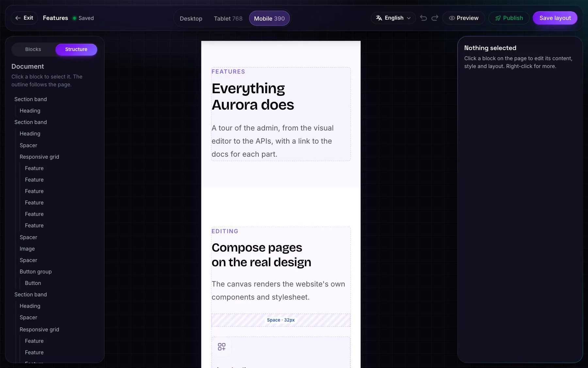Click the undo arrow icon
Viewport: 588px width, 368px height.
pos(423,18)
